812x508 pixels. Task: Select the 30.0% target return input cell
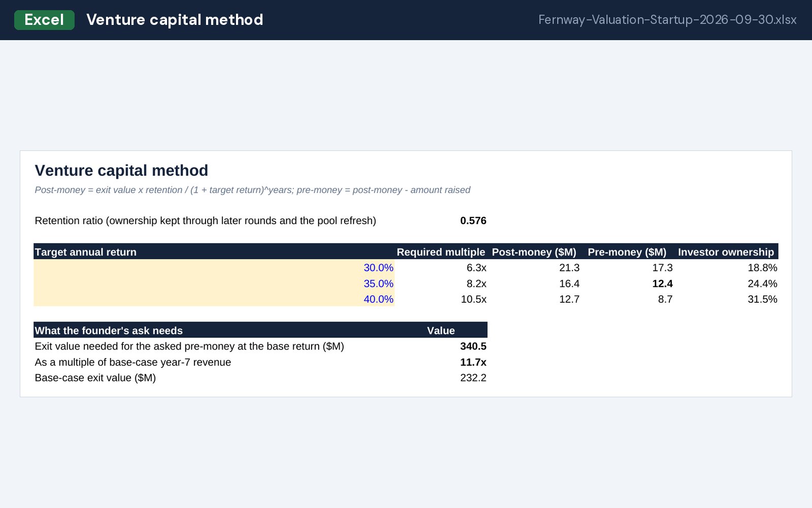(x=214, y=268)
